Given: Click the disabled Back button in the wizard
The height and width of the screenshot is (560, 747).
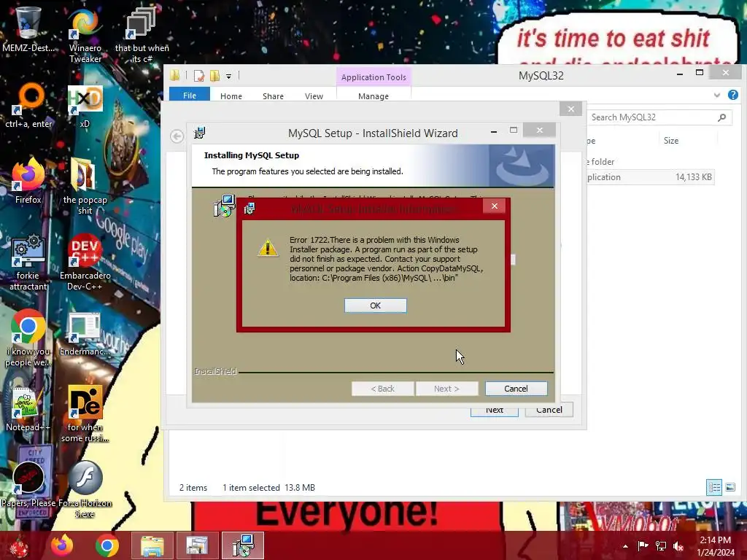Looking at the screenshot, I should pyautogui.click(x=382, y=389).
